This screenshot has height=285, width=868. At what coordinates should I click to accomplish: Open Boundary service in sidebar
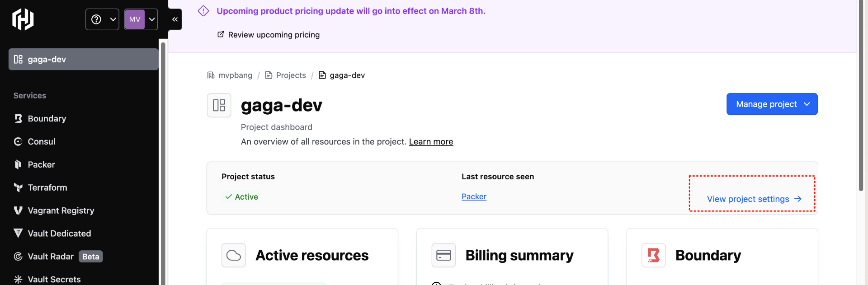click(x=47, y=118)
